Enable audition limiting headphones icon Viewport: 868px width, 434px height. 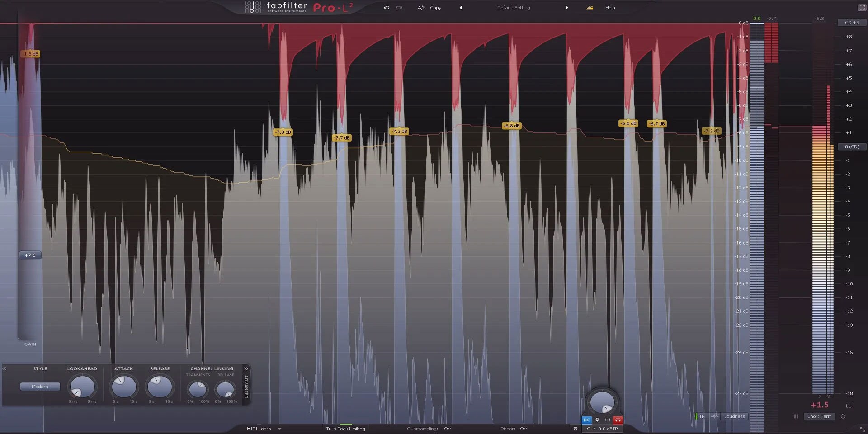pyautogui.click(x=618, y=420)
